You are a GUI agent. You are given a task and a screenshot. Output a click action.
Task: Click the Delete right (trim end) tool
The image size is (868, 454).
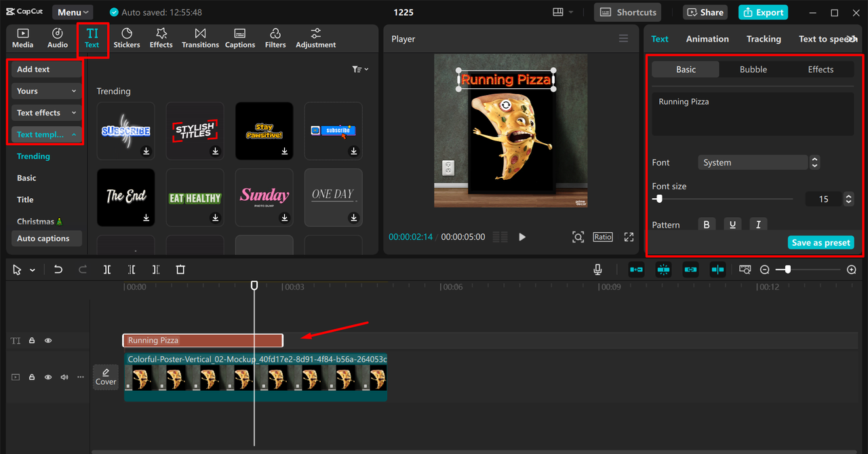156,269
